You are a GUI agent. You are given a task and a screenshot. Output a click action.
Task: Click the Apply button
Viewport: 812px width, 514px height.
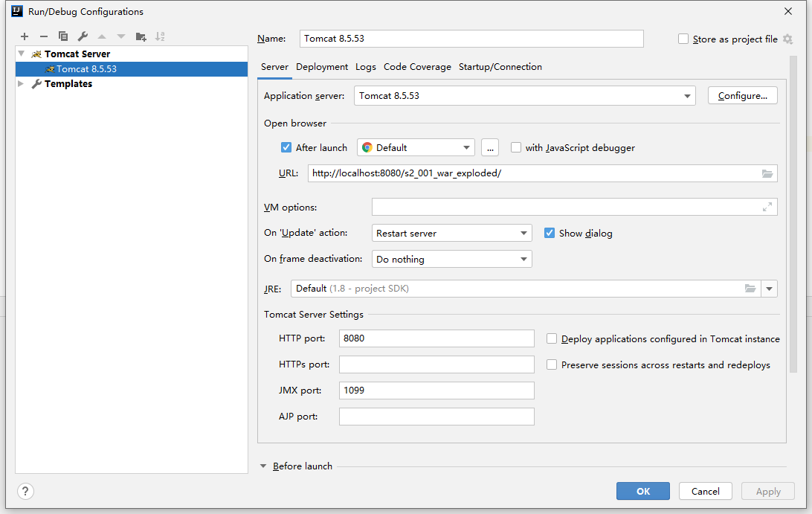tap(768, 491)
